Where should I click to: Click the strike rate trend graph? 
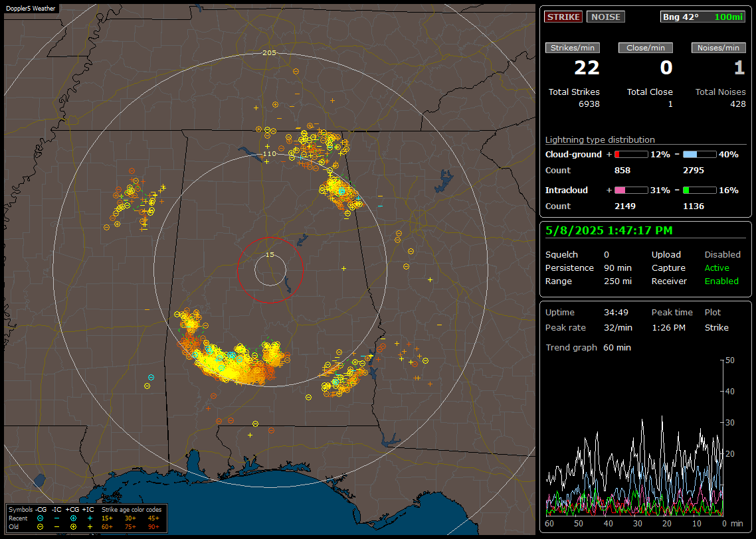tap(634, 437)
